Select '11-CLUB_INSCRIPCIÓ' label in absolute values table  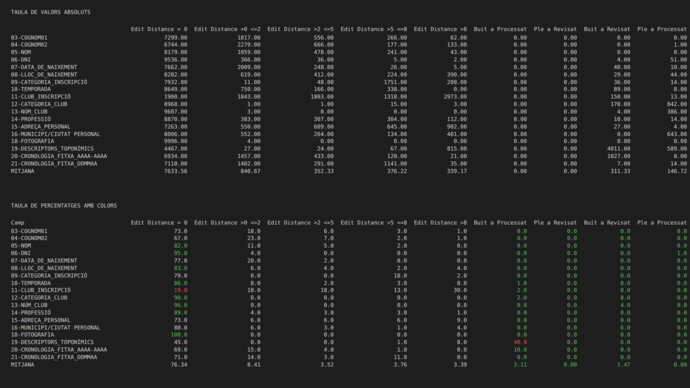coord(40,97)
